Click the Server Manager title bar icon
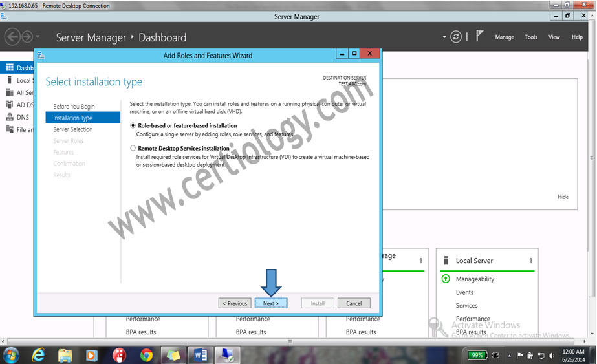Viewport: 597px width, 364px height. [3, 16]
